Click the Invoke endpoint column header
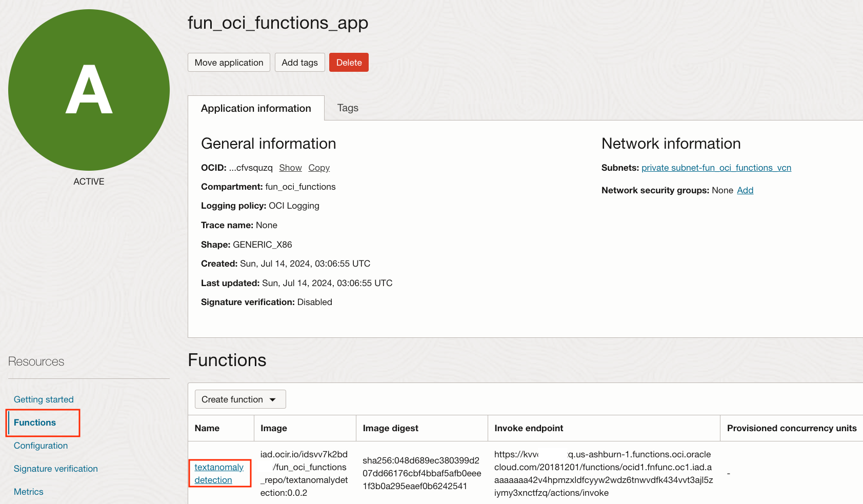The height and width of the screenshot is (504, 863). tap(529, 428)
